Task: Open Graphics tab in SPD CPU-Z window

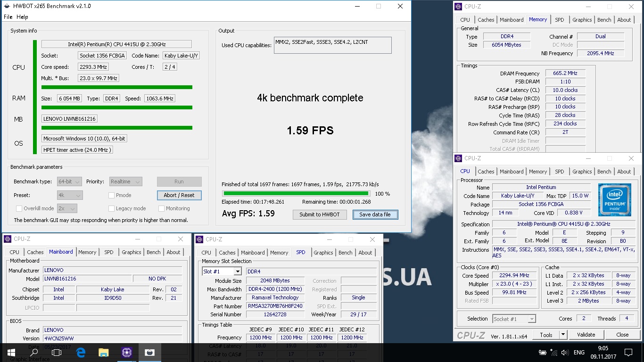Action: pos(323,253)
